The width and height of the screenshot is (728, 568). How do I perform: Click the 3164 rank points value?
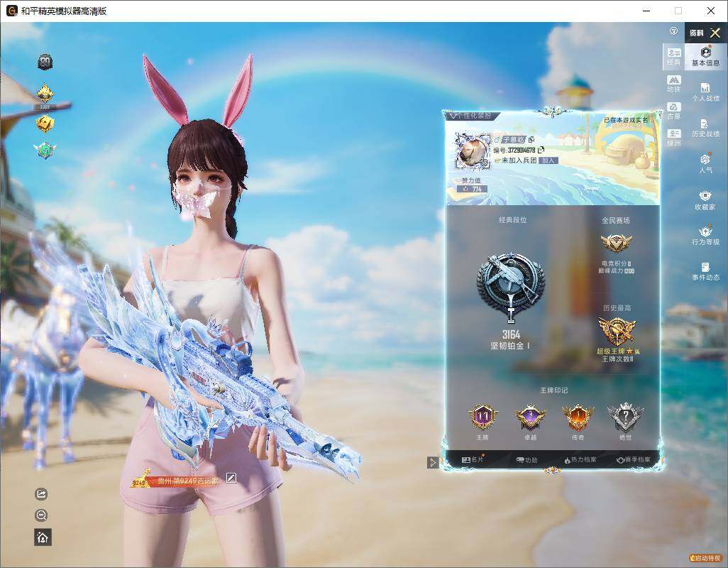(x=511, y=334)
